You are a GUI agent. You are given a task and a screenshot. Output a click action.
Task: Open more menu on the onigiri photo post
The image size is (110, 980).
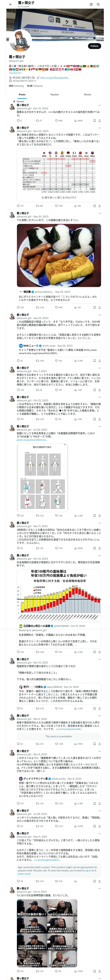[99, 213]
